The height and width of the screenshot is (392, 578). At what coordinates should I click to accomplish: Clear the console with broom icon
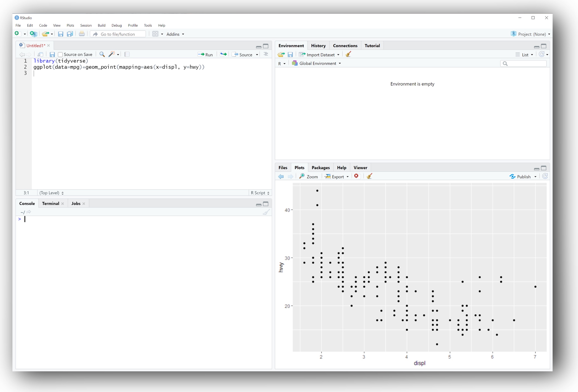click(266, 212)
